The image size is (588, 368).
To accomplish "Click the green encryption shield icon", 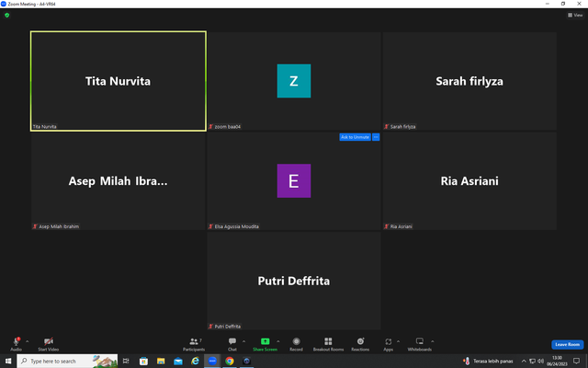I will click(6, 16).
